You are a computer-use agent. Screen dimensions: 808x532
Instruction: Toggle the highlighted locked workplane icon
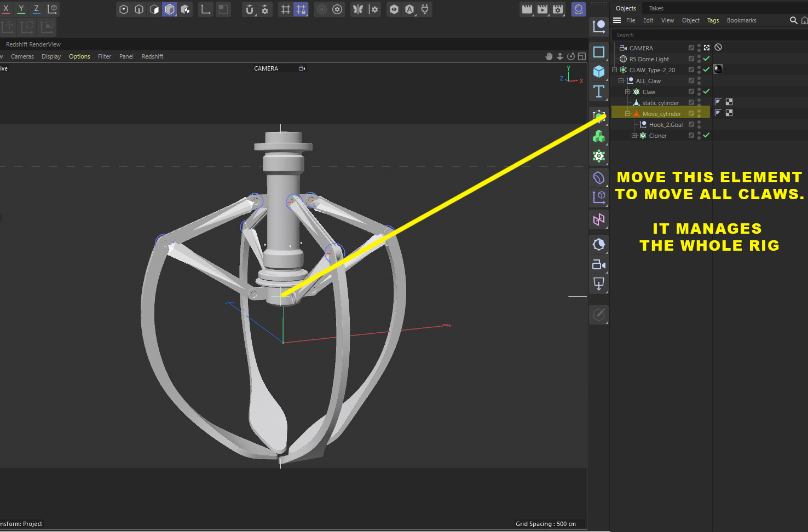click(301, 9)
